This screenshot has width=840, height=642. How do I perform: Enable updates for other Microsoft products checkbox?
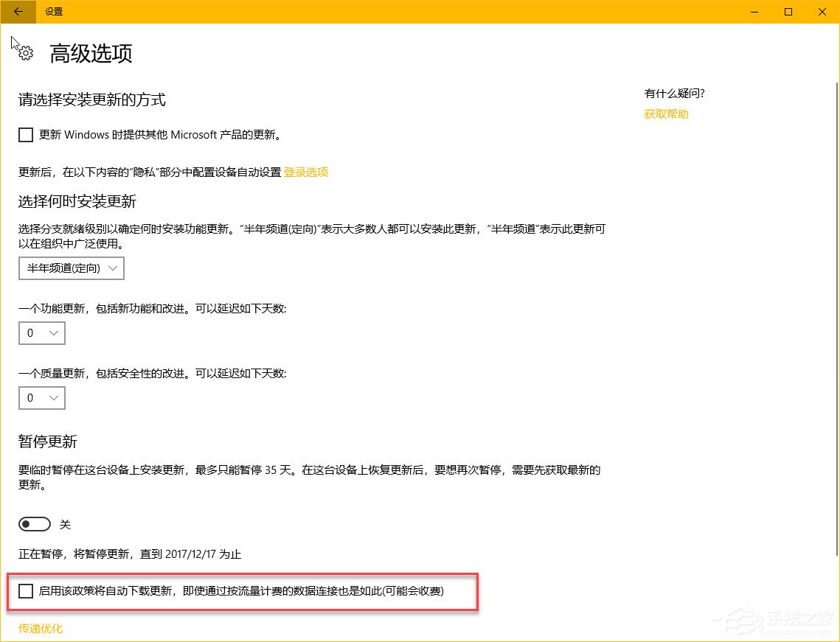[x=25, y=134]
